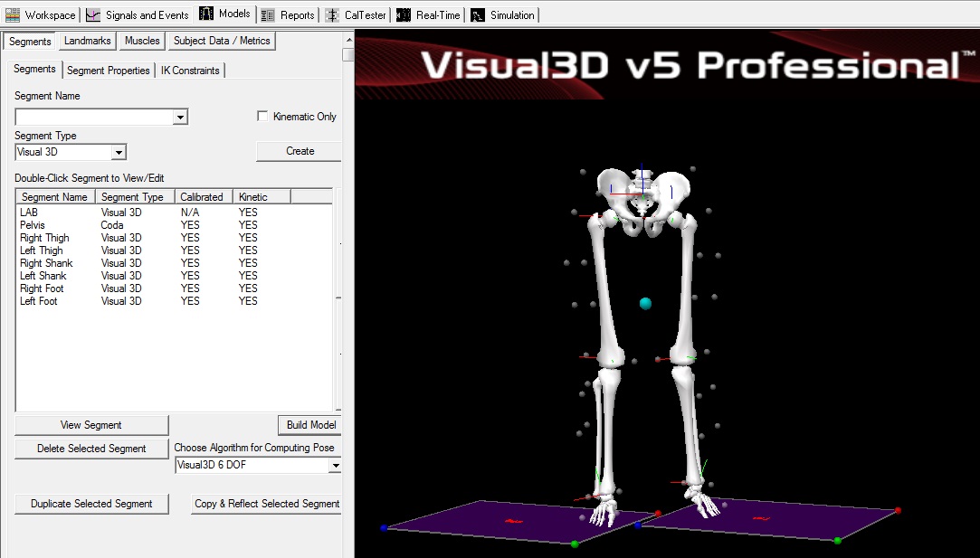This screenshot has width=980, height=558.
Task: Open the CalTester tab
Action: (x=357, y=15)
